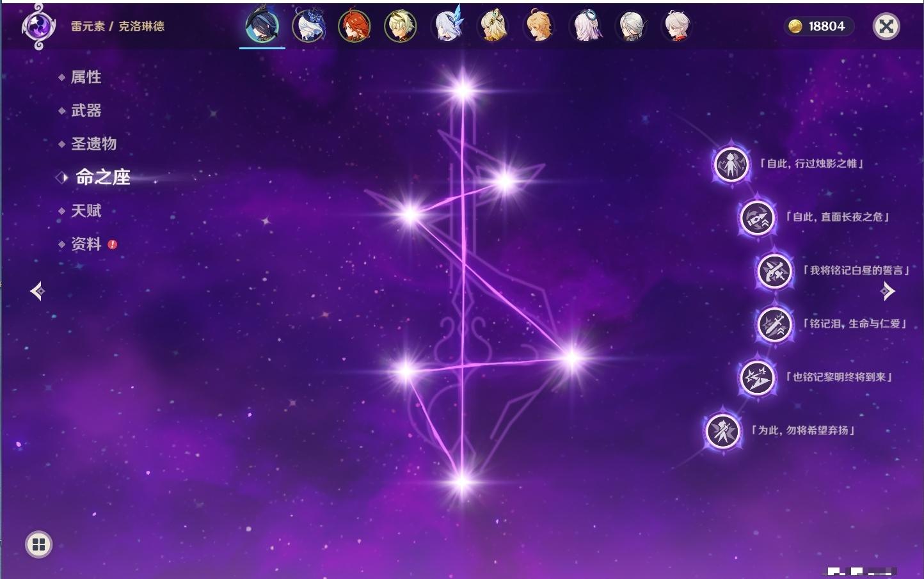Viewport: 924px width, 579px height.
Task: Click the lower-right star node where lines converge
Action: (x=571, y=358)
